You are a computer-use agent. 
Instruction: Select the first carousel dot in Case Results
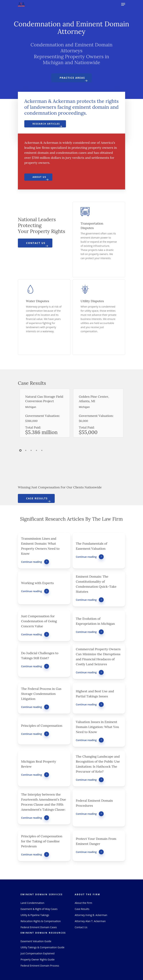[x=21, y=450]
